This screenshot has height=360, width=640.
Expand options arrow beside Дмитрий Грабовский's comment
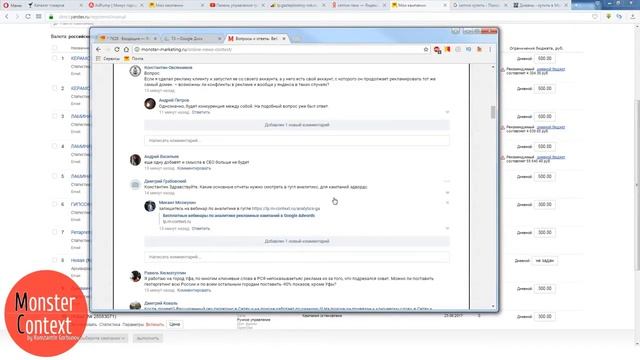coord(447,192)
